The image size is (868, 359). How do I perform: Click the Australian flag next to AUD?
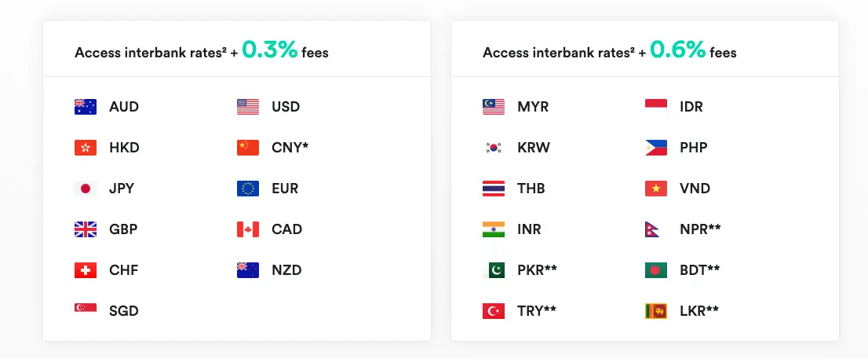[x=86, y=106]
